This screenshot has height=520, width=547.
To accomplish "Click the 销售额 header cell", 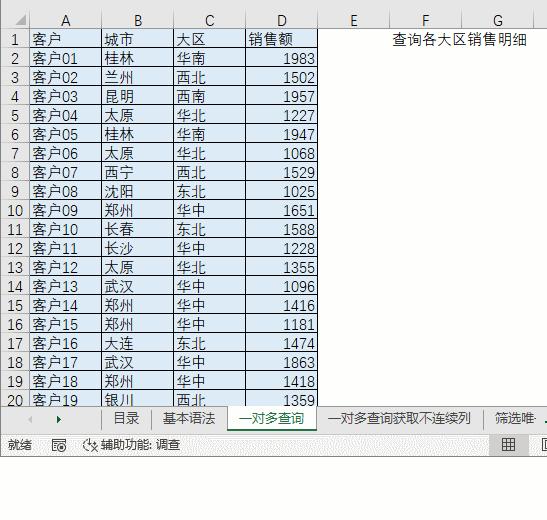I will click(x=282, y=39).
